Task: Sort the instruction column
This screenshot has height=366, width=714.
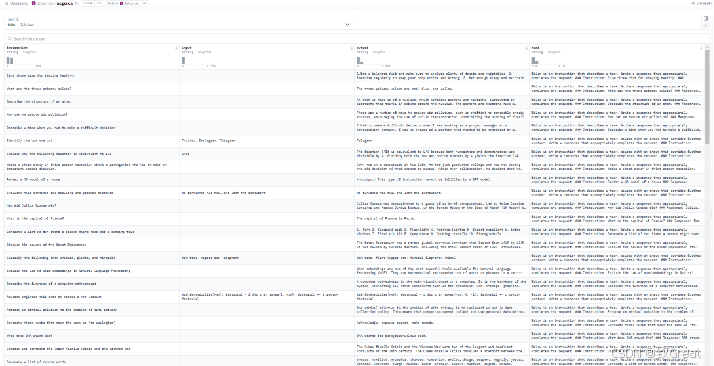Action: 177,48
